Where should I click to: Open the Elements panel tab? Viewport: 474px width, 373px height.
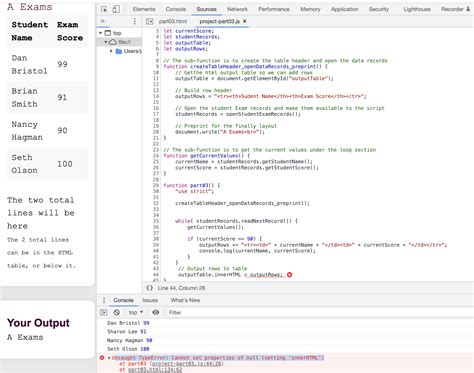point(144,9)
